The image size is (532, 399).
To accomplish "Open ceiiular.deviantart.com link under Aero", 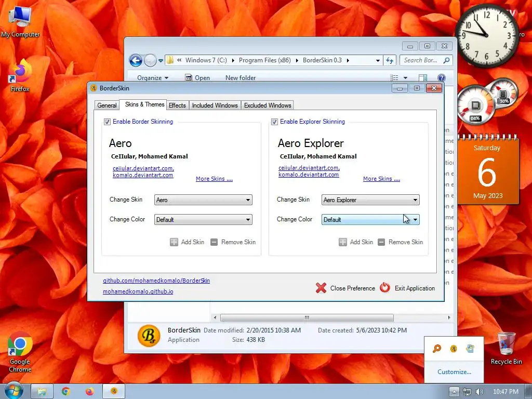I will 143,168.
